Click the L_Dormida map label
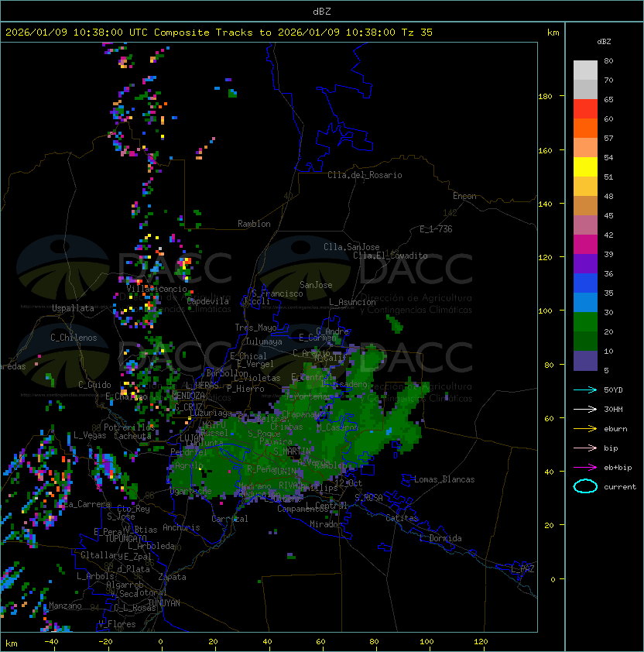The image size is (644, 652). point(440,538)
